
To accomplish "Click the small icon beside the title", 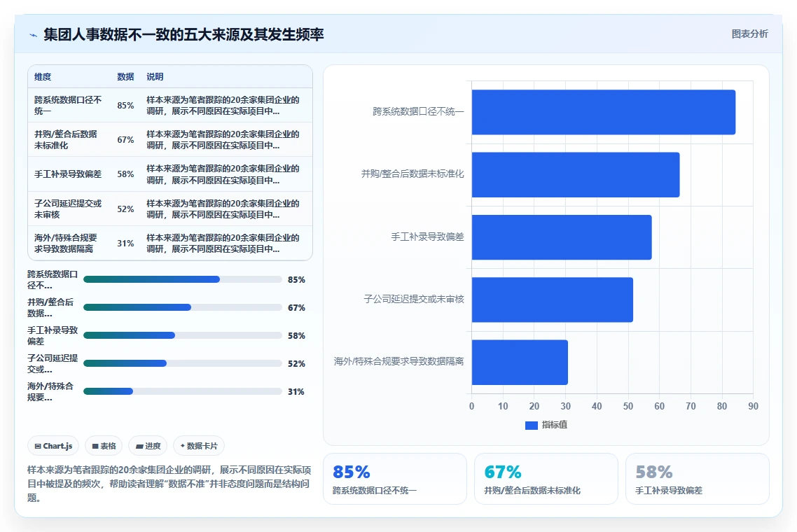I will coord(33,35).
